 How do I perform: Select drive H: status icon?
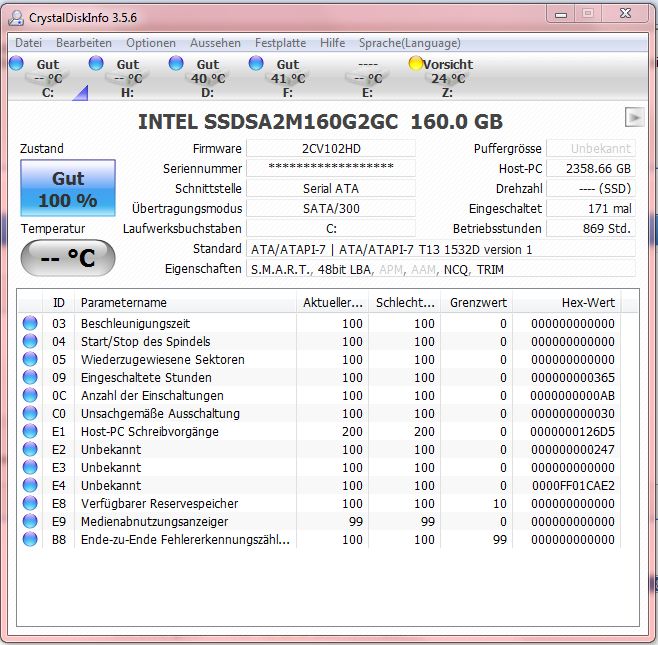click(x=96, y=63)
